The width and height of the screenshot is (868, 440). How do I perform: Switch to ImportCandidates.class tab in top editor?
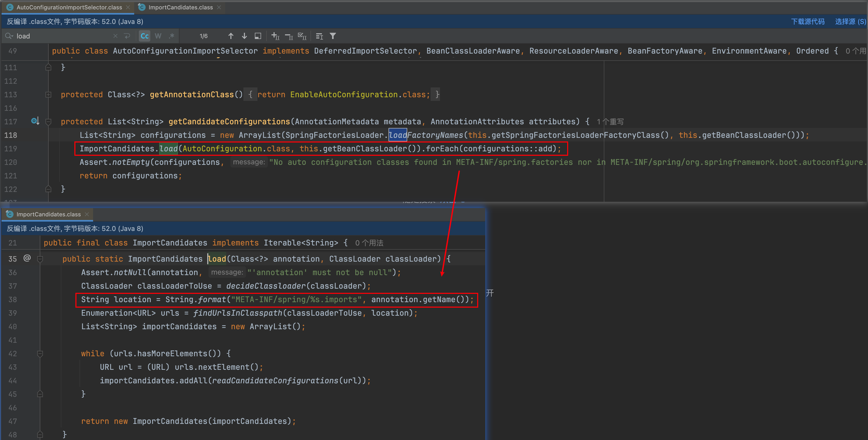180,7
